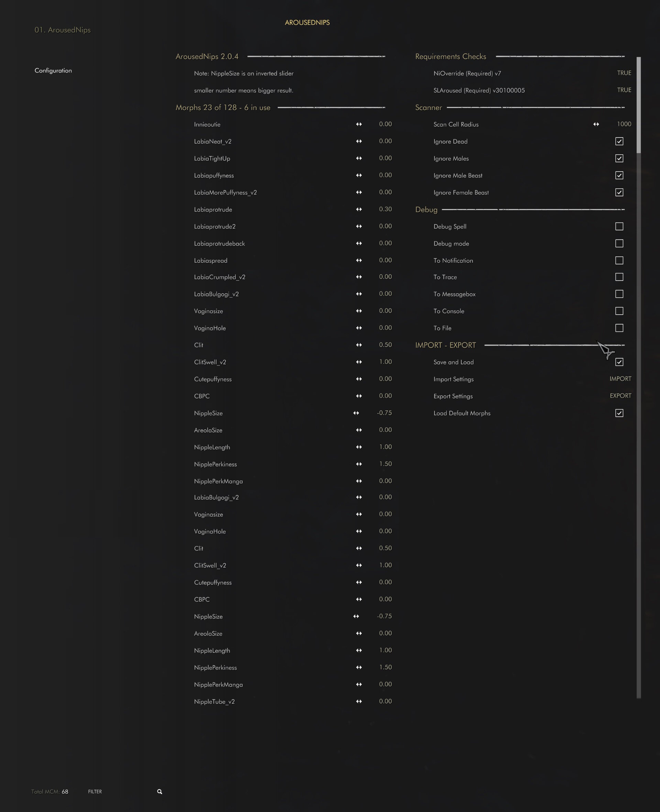Click the ClitSwell_v2 slider arrows icon
This screenshot has width=660, height=812.
[x=359, y=362]
